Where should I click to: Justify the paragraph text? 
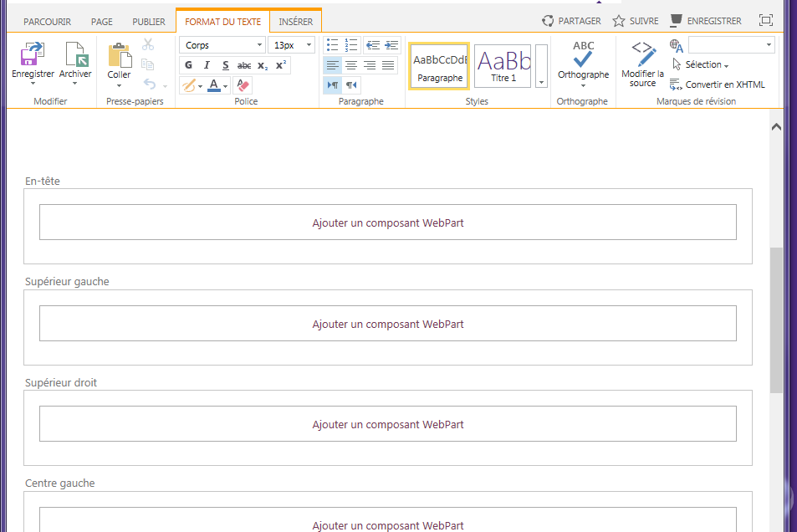[388, 65]
